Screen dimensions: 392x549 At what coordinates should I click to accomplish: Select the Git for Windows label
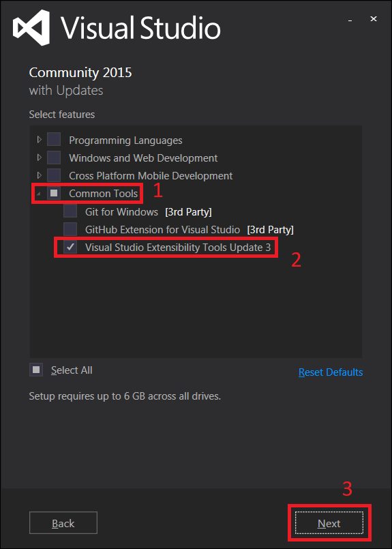click(x=122, y=212)
